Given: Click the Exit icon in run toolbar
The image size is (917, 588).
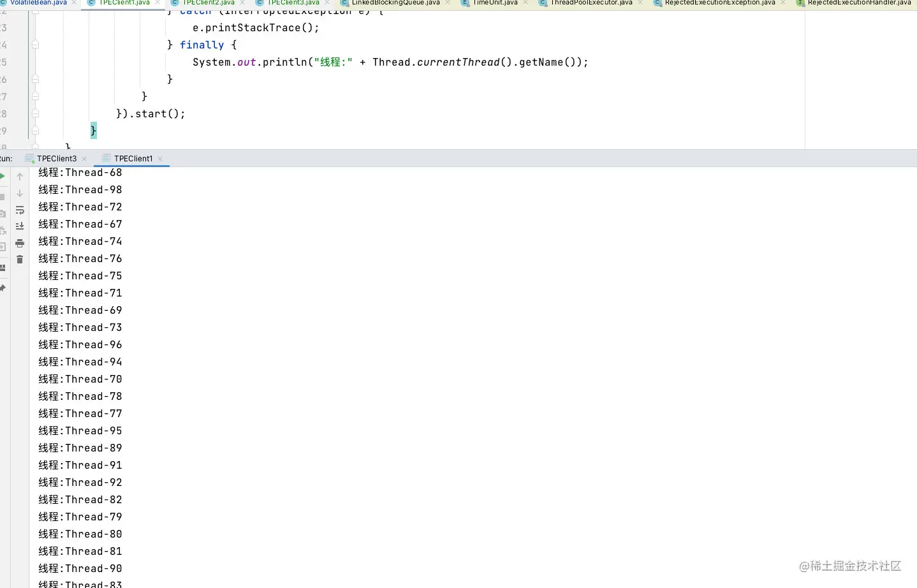Looking at the screenshot, I should pos(3,247).
